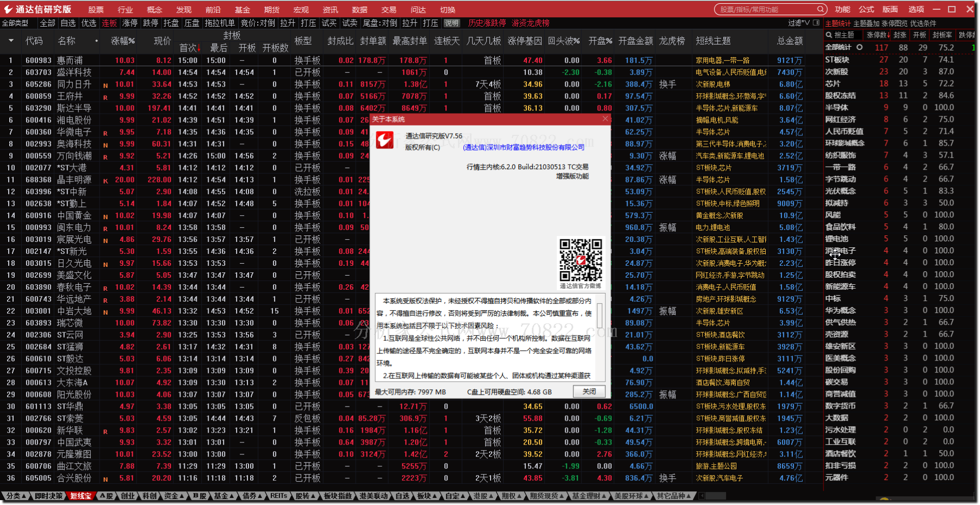Click the circle icon next to 全部统计
Screen dimensions: 980x505
point(859,47)
